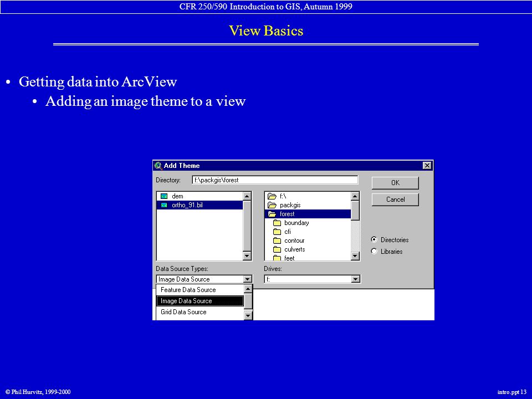Select the ortho_91.bil file name
Image resolution: width=532 pixels, height=399 pixels.
[187, 205]
